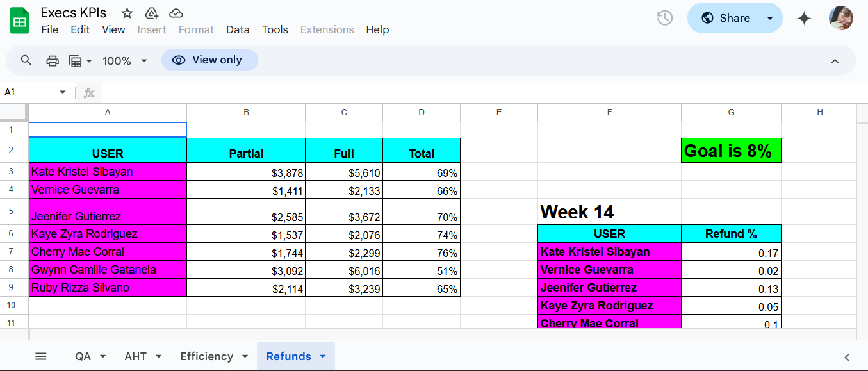The width and height of the screenshot is (868, 371).
Task: Open the Name box dropdown arrow
Action: point(63,92)
